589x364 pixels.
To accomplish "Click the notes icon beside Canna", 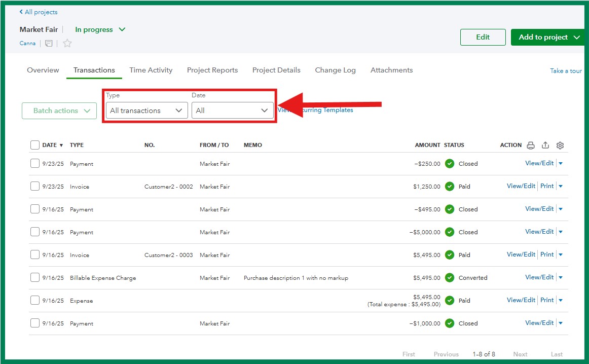I will (x=49, y=44).
